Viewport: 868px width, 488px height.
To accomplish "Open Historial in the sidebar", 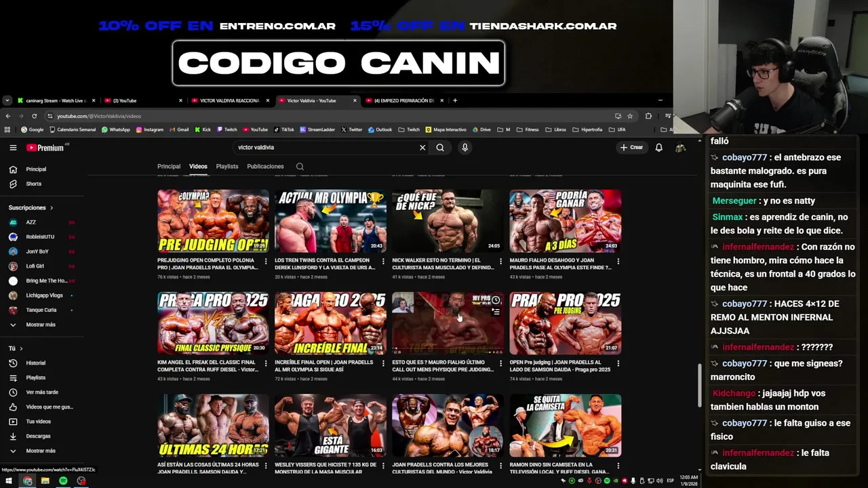I will 35,363.
